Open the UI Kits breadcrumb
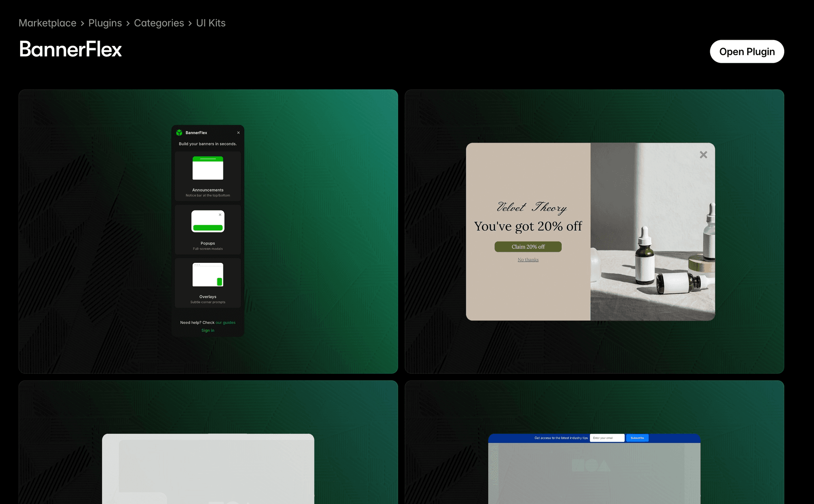Viewport: 814px width, 504px height. 210,23
